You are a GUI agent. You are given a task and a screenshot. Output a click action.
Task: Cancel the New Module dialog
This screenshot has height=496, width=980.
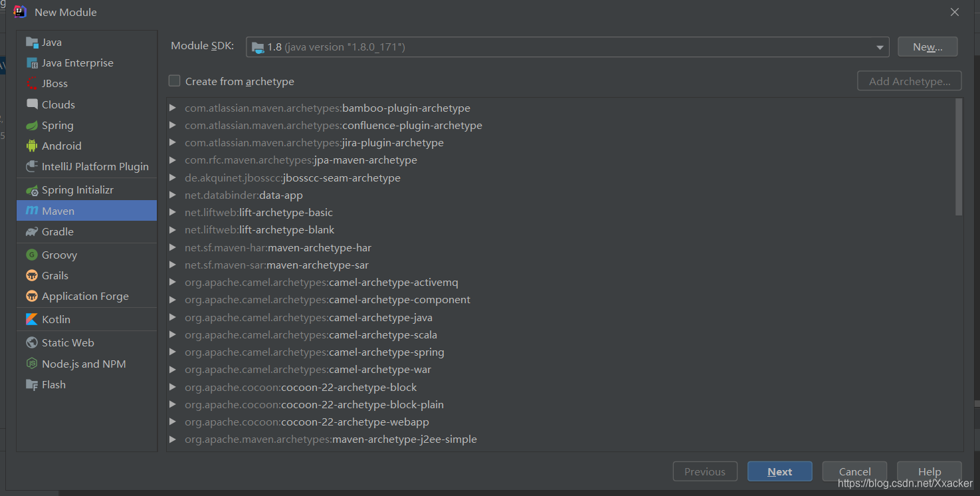(855, 471)
